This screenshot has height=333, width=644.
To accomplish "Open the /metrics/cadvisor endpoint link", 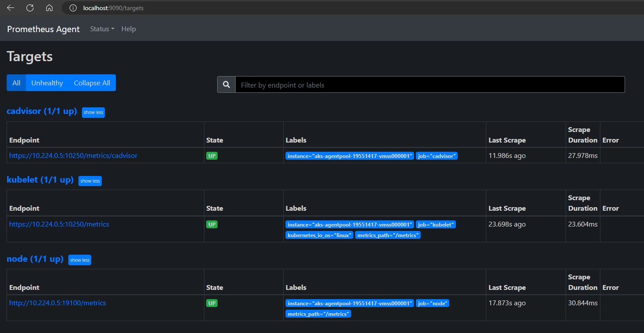I will [73, 156].
